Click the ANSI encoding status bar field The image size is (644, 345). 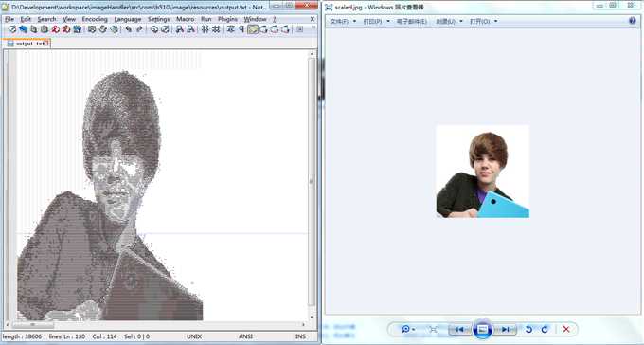click(245, 336)
